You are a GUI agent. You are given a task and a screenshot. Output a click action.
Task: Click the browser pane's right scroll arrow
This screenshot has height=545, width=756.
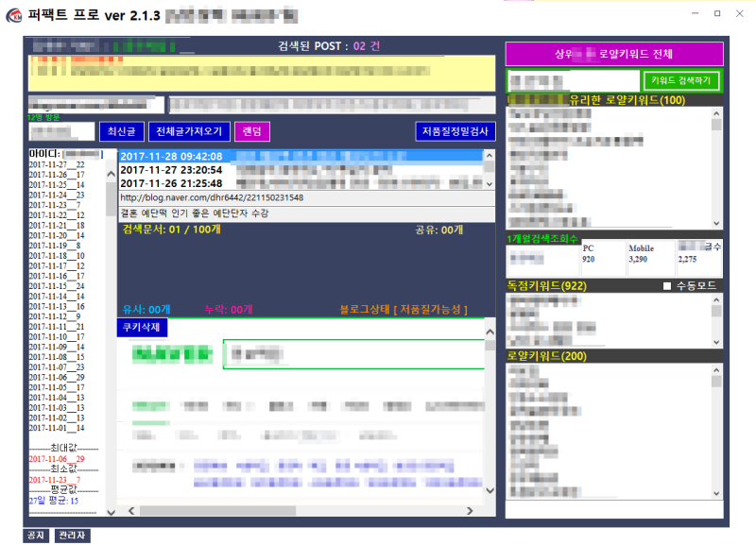[470, 511]
